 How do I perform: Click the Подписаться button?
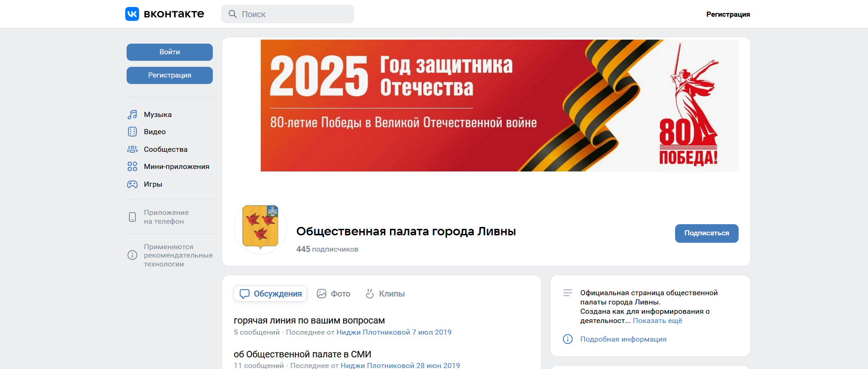[707, 233]
